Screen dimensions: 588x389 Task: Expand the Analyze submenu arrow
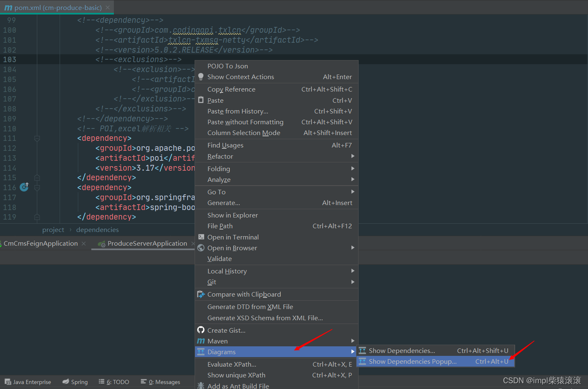tap(353, 179)
